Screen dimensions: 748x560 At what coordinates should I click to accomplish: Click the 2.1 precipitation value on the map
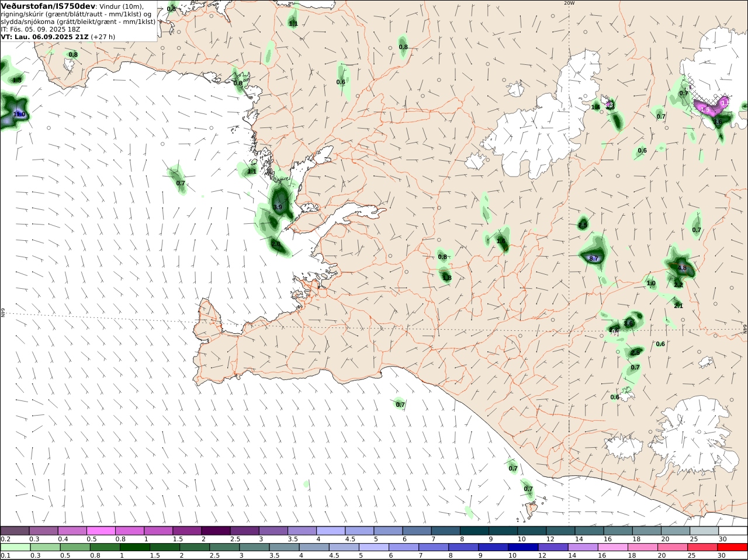[x=678, y=306]
